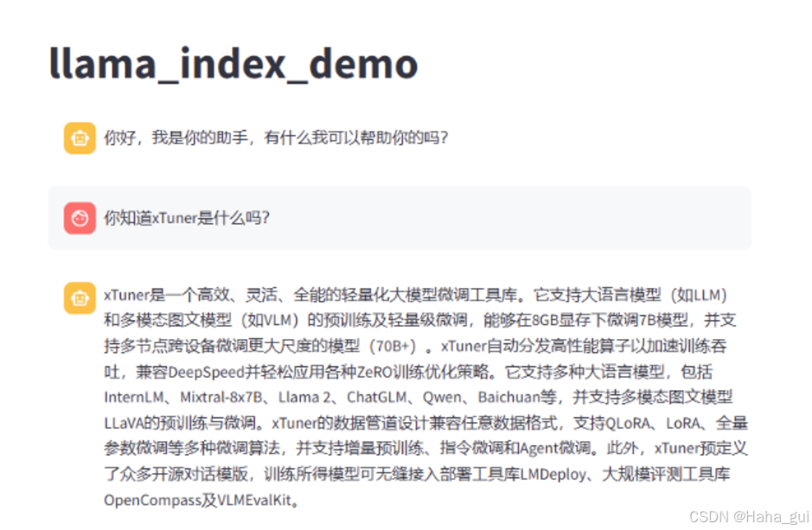
Task: Click the rounded orange avatar of the second bot reply
Action: [x=79, y=298]
